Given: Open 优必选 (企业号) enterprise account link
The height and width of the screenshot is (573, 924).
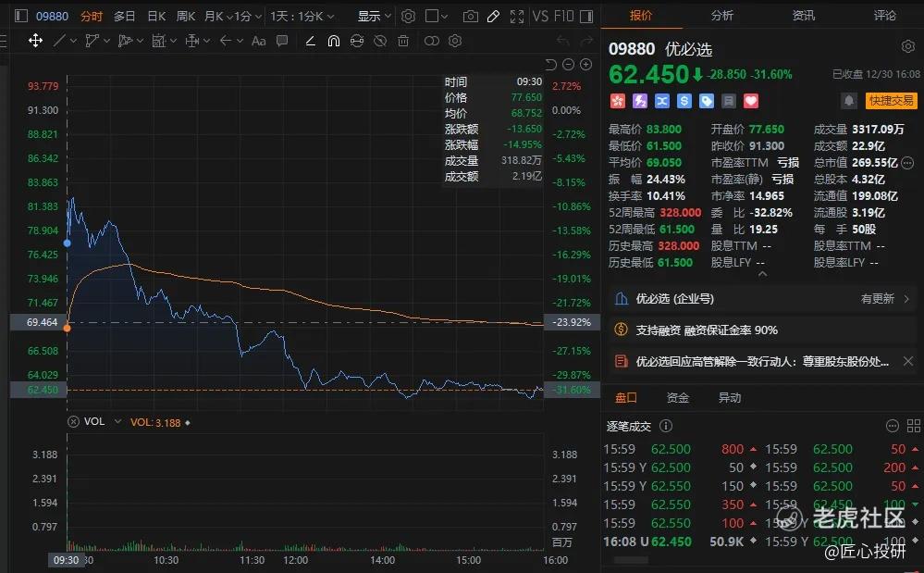Looking at the screenshot, I should (762, 299).
